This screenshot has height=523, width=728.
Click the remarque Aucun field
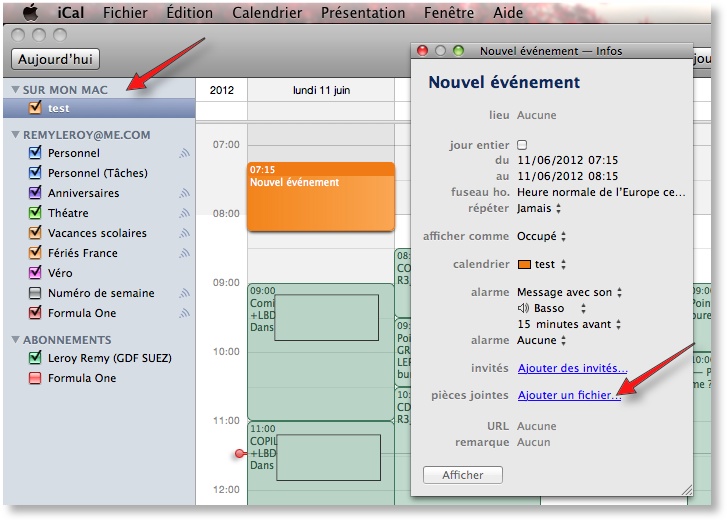[533, 442]
